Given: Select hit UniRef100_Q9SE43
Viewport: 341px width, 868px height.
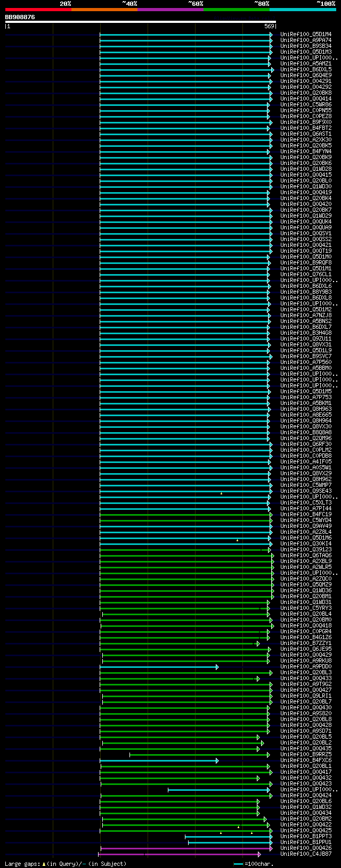Looking at the screenshot, I should [x=306, y=491].
